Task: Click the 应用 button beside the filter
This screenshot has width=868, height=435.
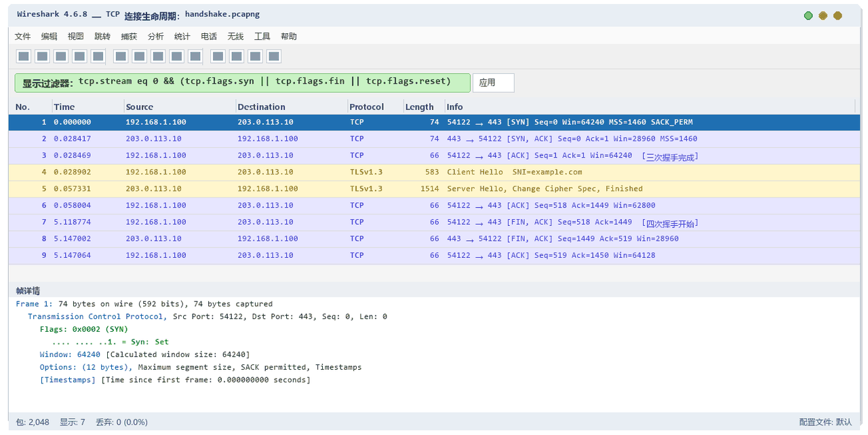Action: (493, 83)
